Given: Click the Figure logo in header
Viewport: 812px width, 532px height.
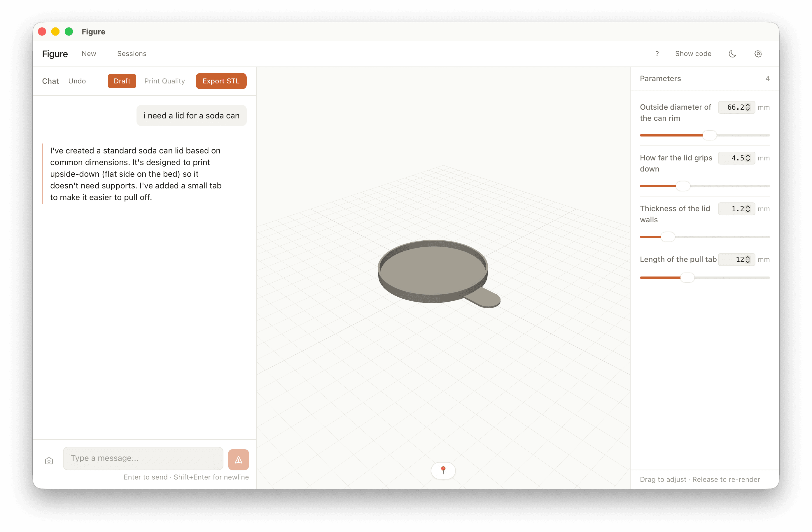Looking at the screenshot, I should tap(55, 54).
